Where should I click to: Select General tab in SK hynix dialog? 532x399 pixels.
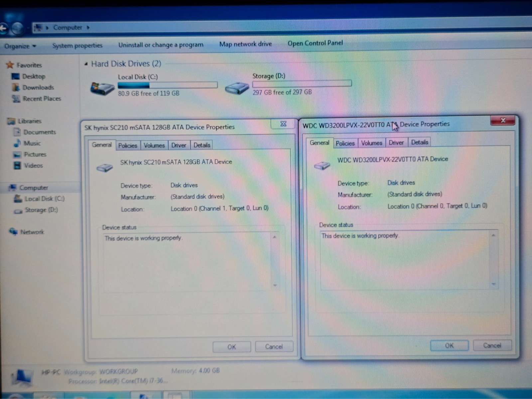click(x=102, y=145)
